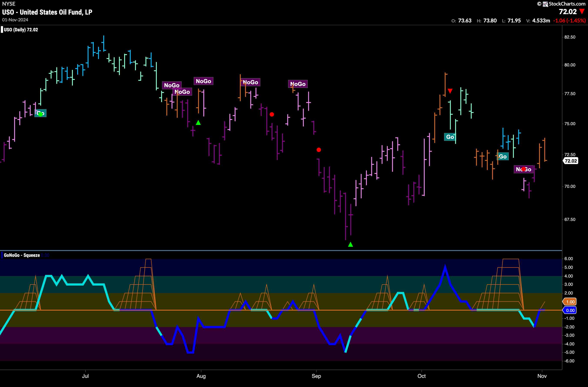Image resolution: width=588 pixels, height=387 pixels.
Task: Click the Nov label on time axis
Action: click(x=542, y=376)
